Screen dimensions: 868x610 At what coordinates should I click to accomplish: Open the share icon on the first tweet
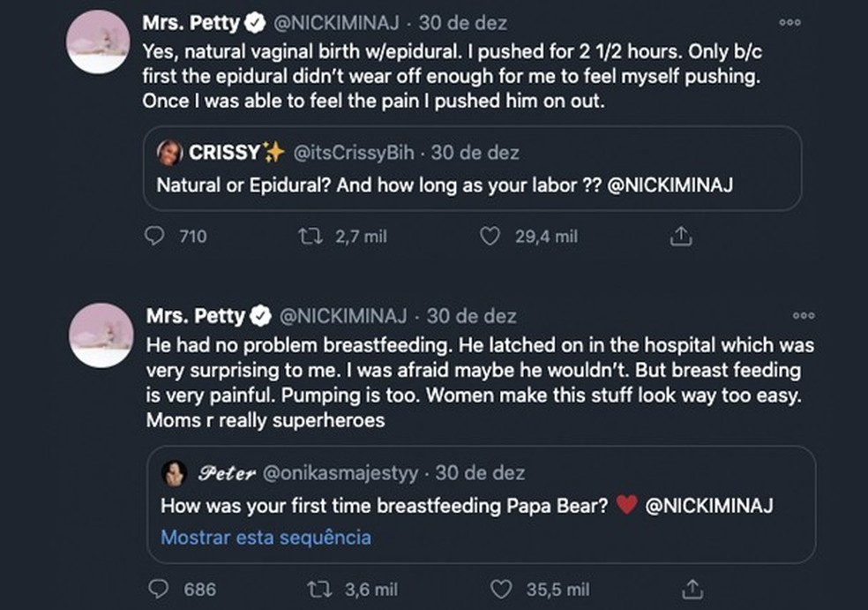click(x=679, y=237)
